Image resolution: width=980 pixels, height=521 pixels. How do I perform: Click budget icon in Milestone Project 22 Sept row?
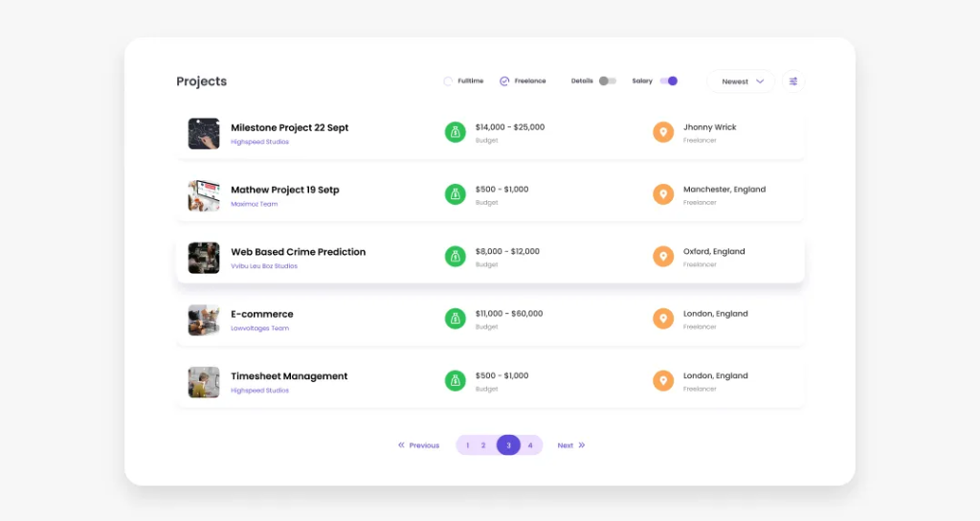pos(455,132)
